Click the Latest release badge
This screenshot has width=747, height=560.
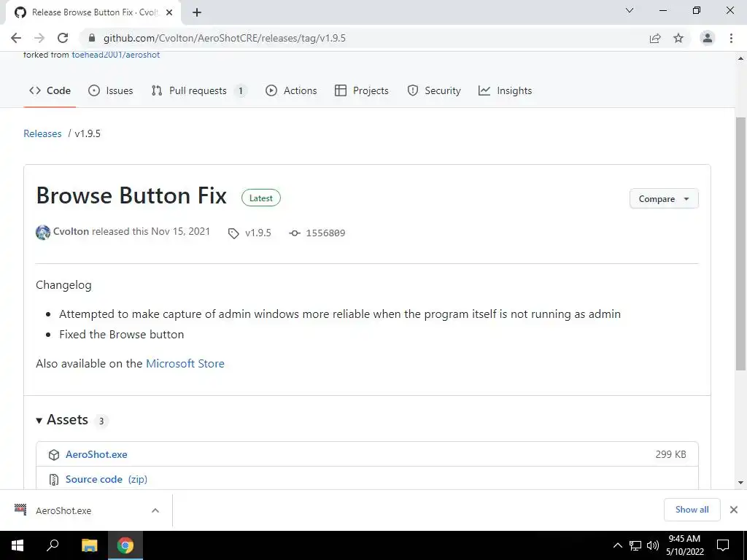[x=261, y=198]
